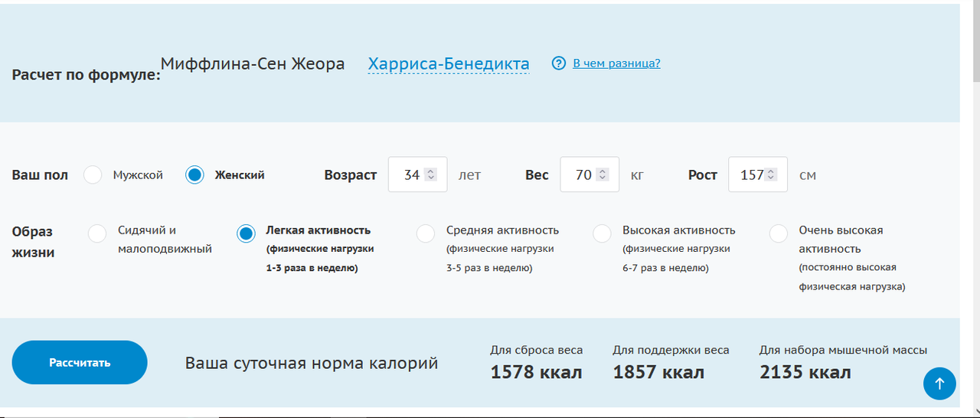Viewport: 980px width, 418px height.
Task: Switch to Харриса-Бенедикта formula
Action: [449, 64]
